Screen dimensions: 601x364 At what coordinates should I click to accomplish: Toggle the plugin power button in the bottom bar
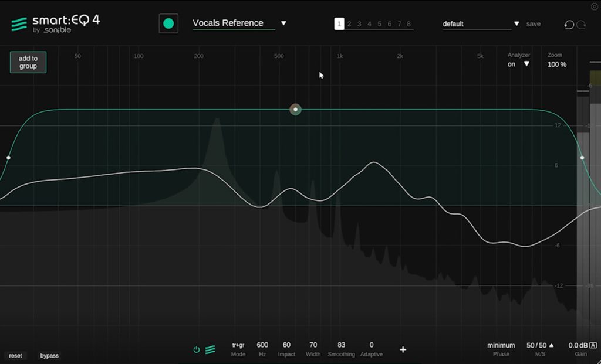pyautogui.click(x=197, y=349)
